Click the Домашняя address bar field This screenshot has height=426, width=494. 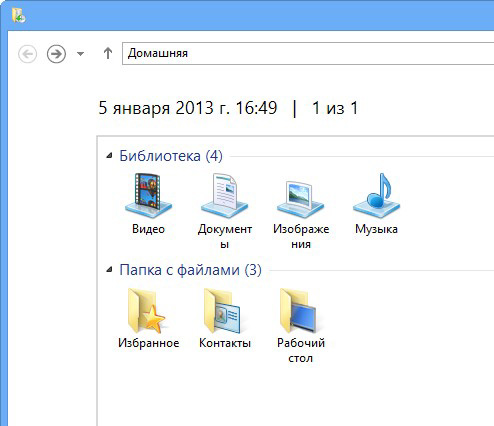click(308, 53)
